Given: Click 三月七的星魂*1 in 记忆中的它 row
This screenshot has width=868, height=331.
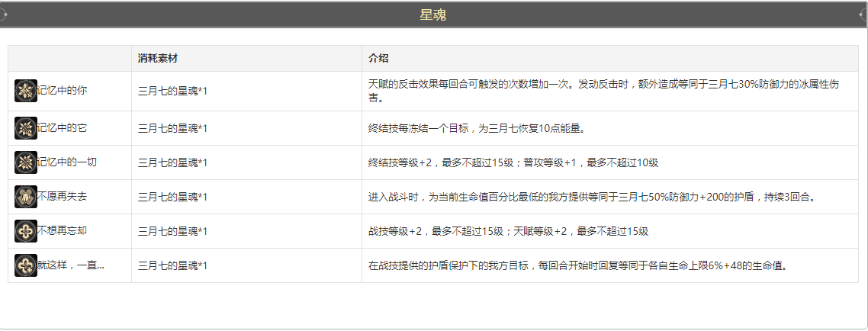Looking at the screenshot, I should [172, 128].
